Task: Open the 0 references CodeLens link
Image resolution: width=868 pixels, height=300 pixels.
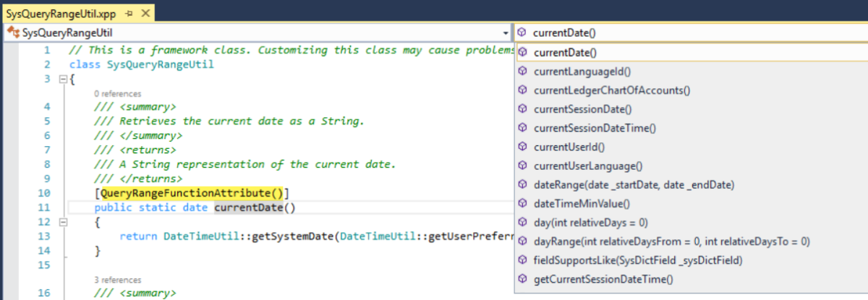Action: pos(117,93)
